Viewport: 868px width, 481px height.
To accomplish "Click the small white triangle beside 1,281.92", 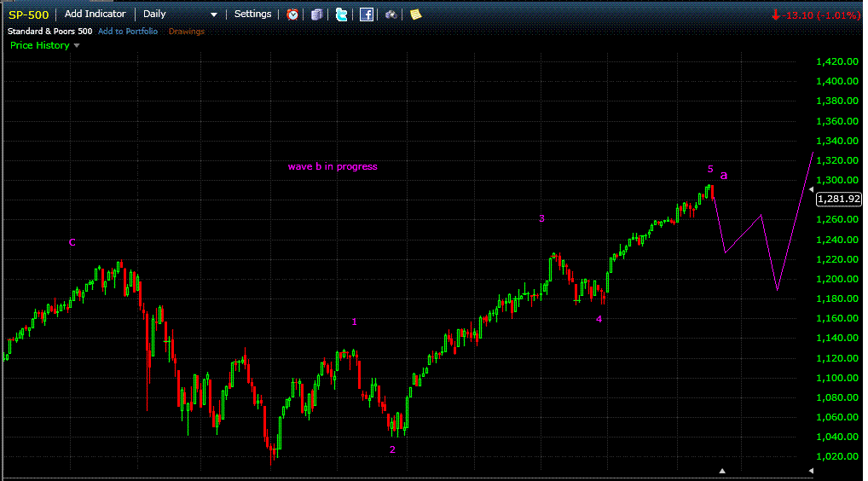I will [811, 189].
